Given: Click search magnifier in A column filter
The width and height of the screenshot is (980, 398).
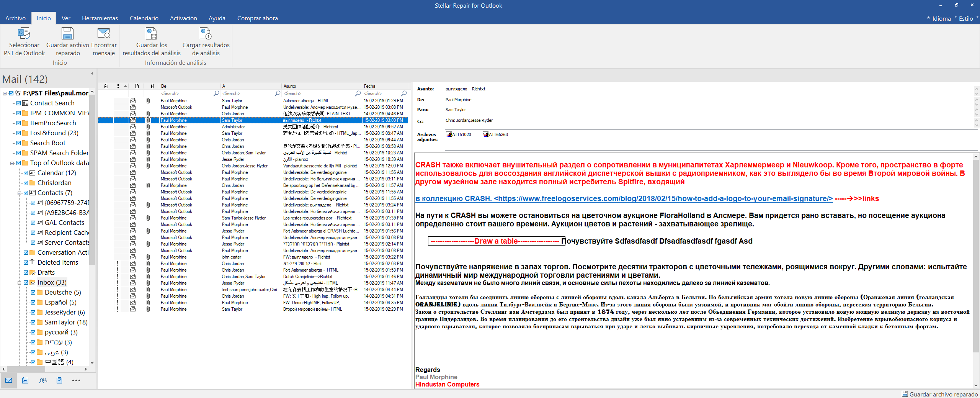Looking at the screenshot, I should coord(278,93).
